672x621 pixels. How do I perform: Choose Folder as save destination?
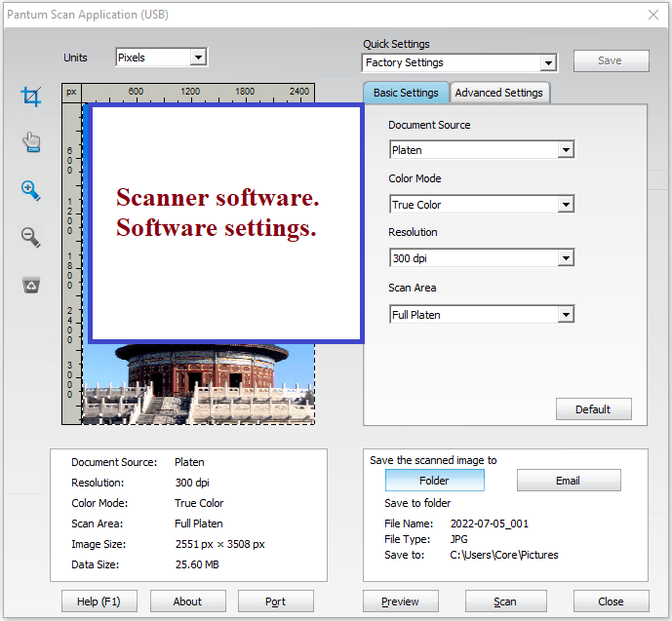tap(434, 481)
